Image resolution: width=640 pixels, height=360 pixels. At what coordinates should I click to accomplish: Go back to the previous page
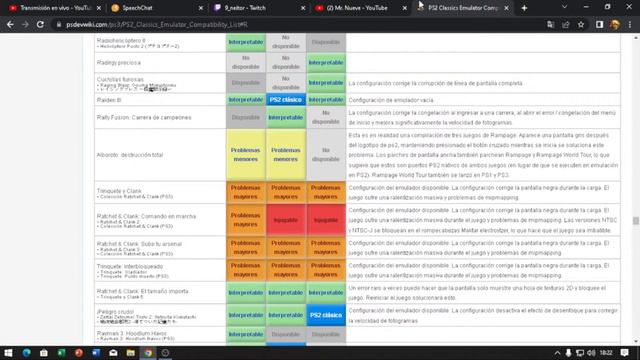(10, 24)
